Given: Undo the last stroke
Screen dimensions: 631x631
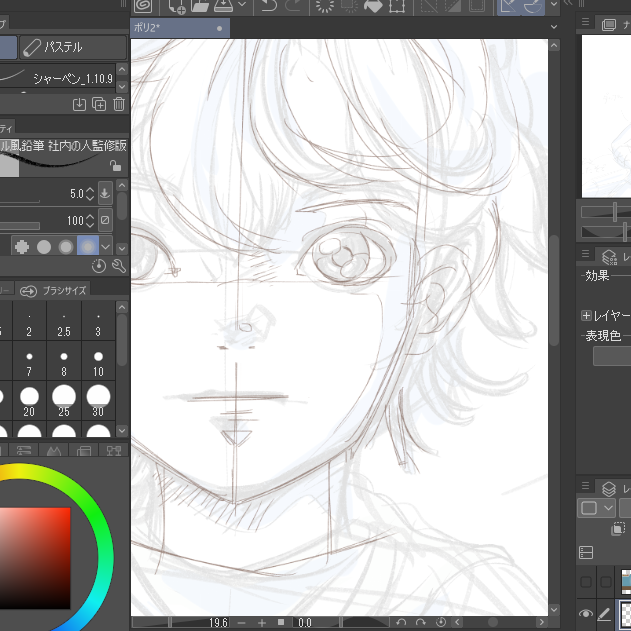Looking at the screenshot, I should pyautogui.click(x=269, y=6).
